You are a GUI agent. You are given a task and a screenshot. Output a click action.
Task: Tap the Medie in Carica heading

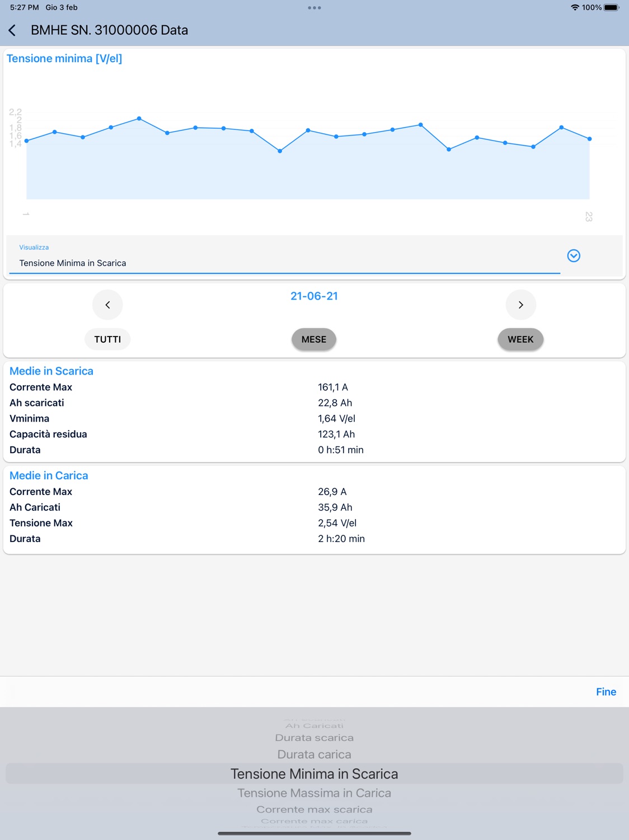point(49,475)
